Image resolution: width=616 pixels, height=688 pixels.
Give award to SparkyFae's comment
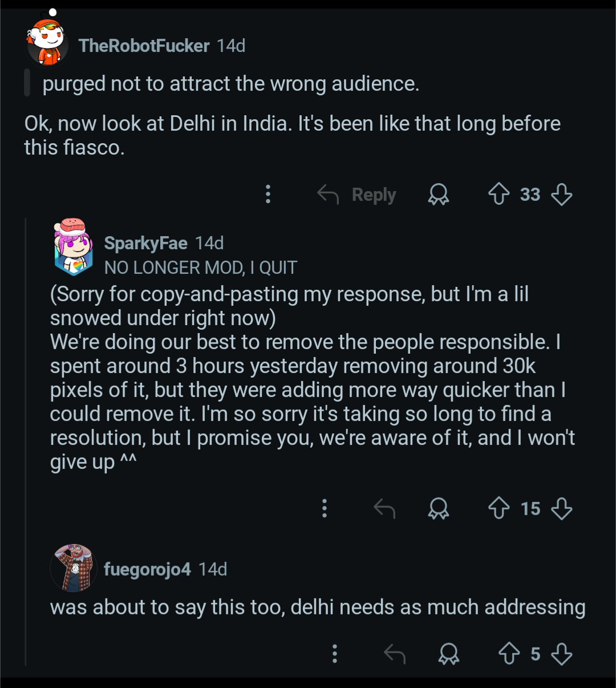(438, 508)
